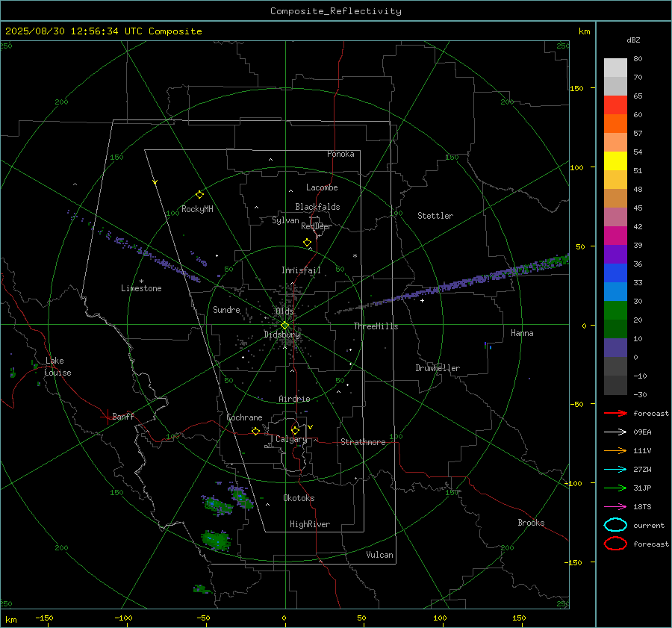Select the Cochrane city label
Viewport: 672px width, 628px height.
244,417
